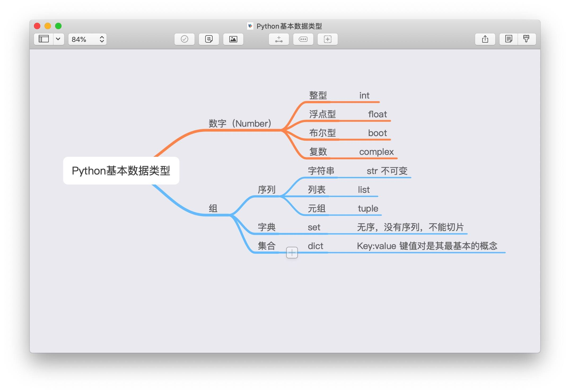Insert an image into the topic

pos(233,39)
